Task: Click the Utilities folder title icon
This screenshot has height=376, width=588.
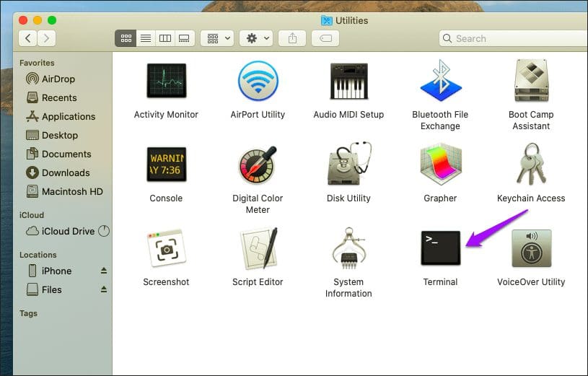Action: (x=327, y=21)
